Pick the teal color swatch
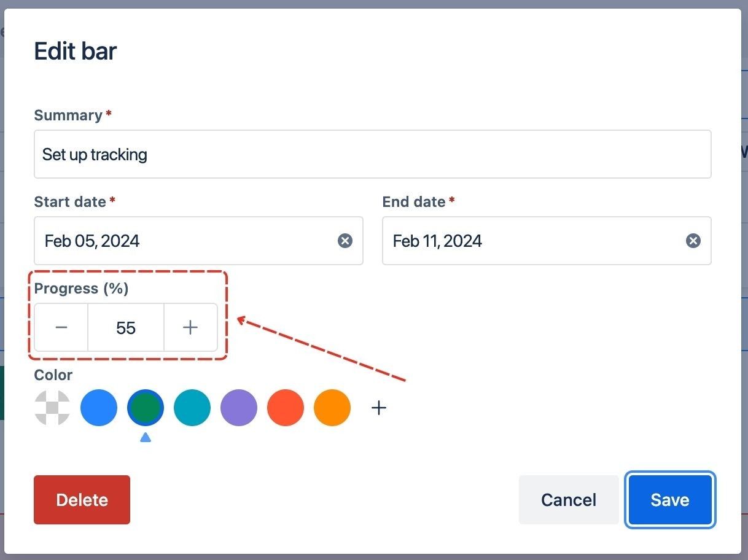Image resolution: width=748 pixels, height=560 pixels. click(x=192, y=408)
